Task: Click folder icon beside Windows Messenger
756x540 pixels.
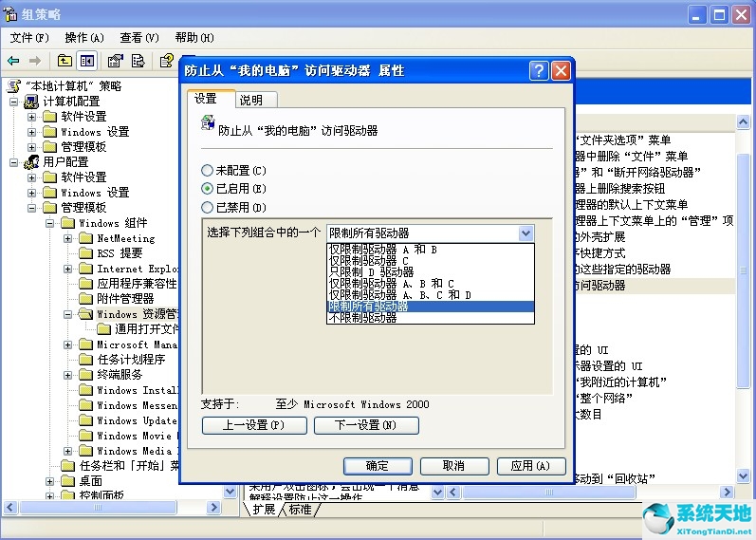Action: [x=85, y=405]
